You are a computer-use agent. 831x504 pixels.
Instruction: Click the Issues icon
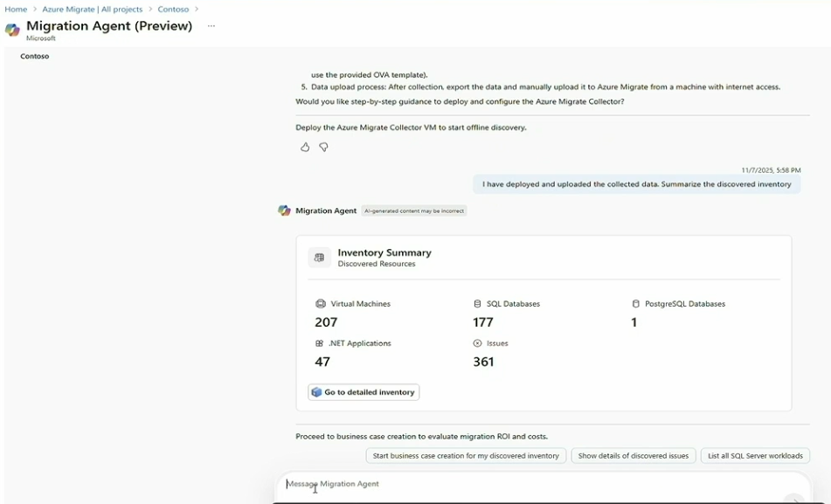(477, 343)
